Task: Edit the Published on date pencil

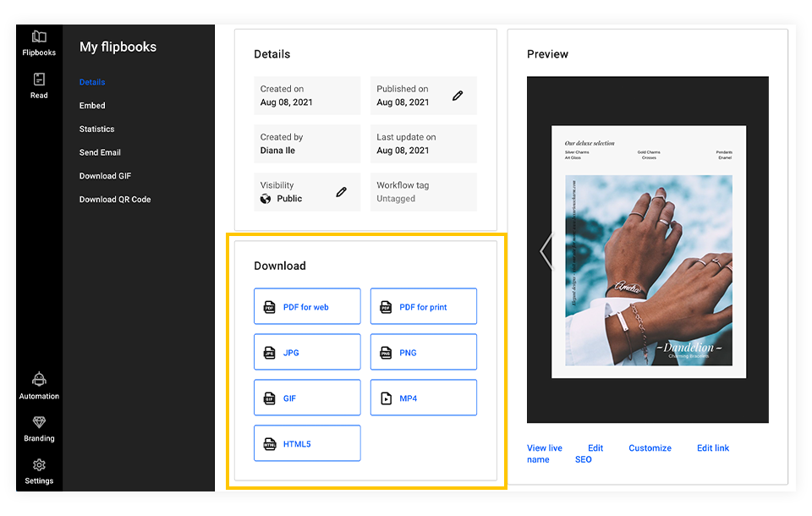Action: click(x=458, y=96)
